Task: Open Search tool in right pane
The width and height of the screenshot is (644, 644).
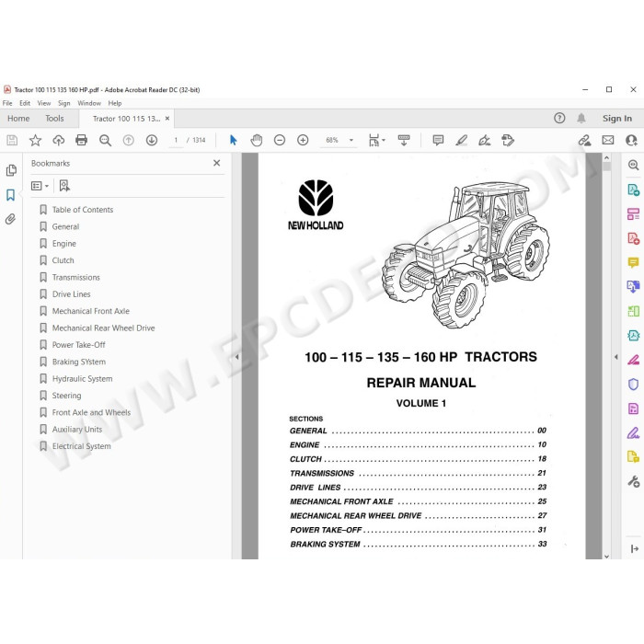Action: (x=633, y=165)
